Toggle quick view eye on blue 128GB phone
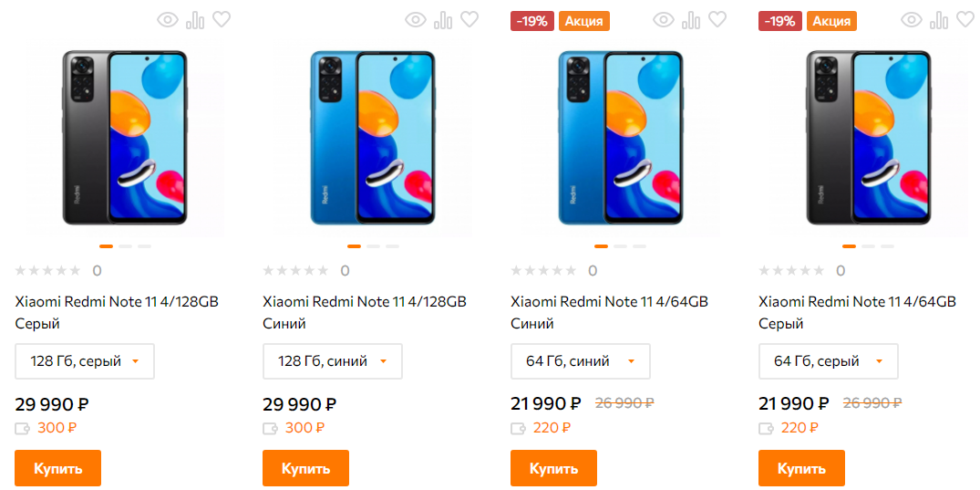The width and height of the screenshot is (980, 490). (416, 20)
